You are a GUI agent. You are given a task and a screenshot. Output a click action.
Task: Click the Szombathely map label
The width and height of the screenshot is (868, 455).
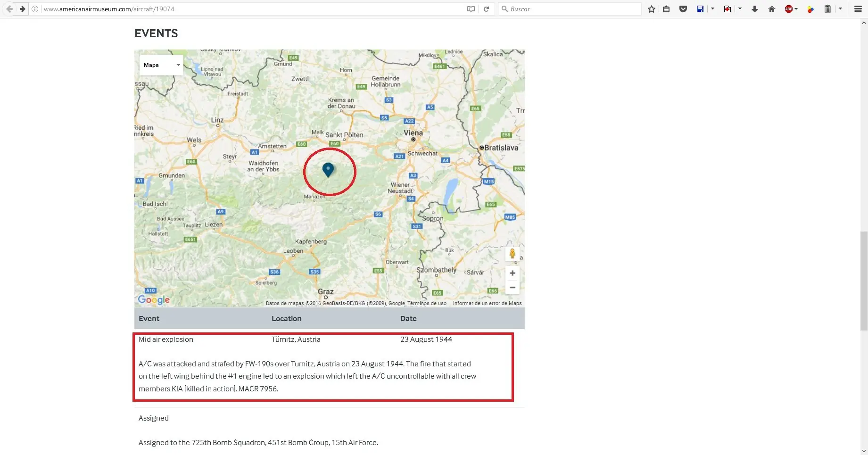tap(437, 270)
